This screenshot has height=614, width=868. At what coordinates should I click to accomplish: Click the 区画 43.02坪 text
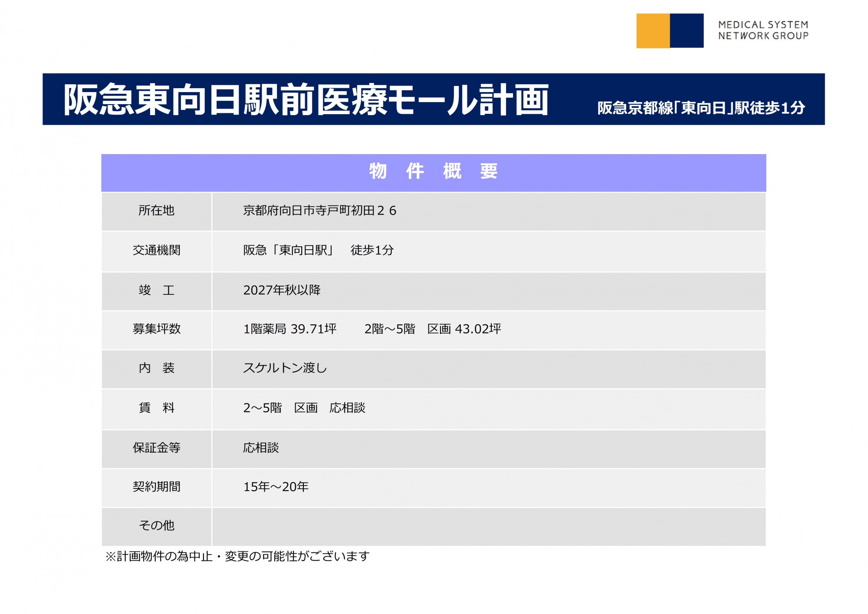464,329
